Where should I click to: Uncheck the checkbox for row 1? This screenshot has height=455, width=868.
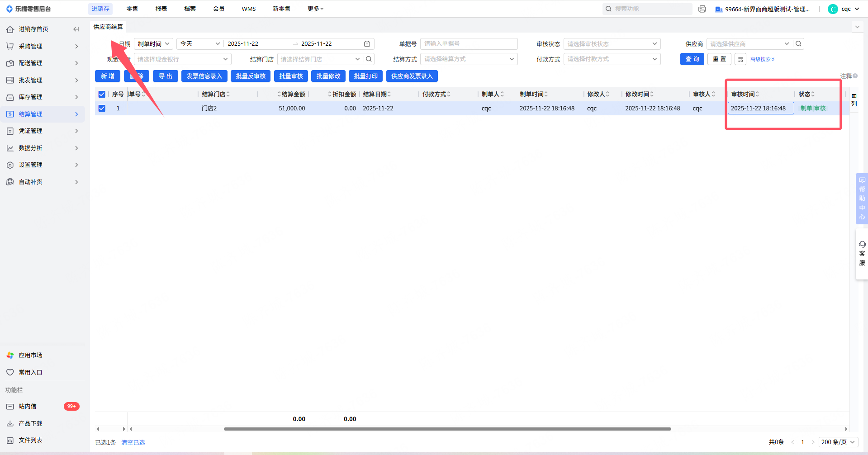click(102, 109)
